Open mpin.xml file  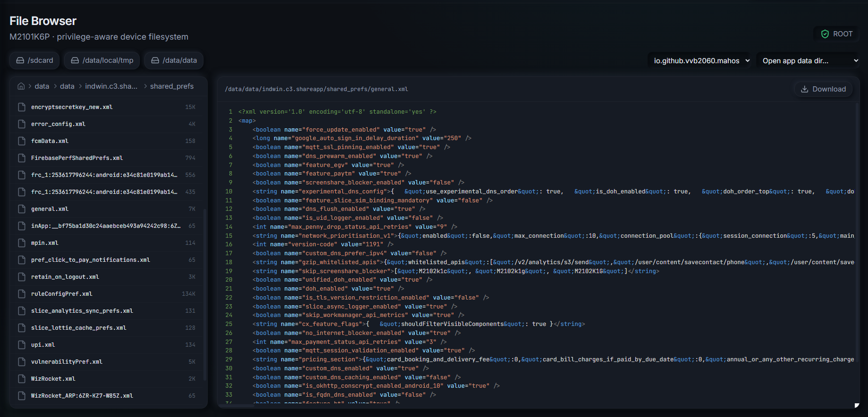coord(107,243)
